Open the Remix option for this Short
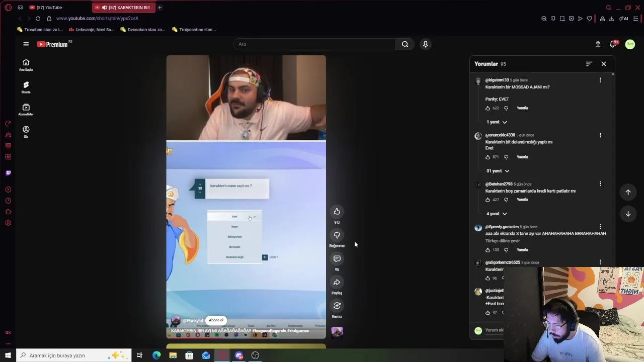Viewport: 644px width, 362px height. pos(337,306)
